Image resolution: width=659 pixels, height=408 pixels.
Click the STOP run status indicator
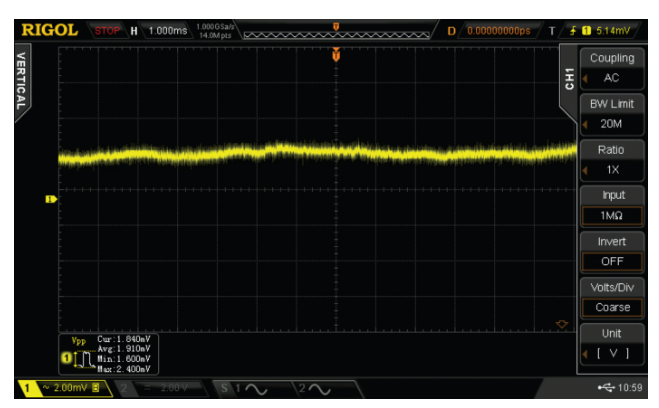point(107,31)
